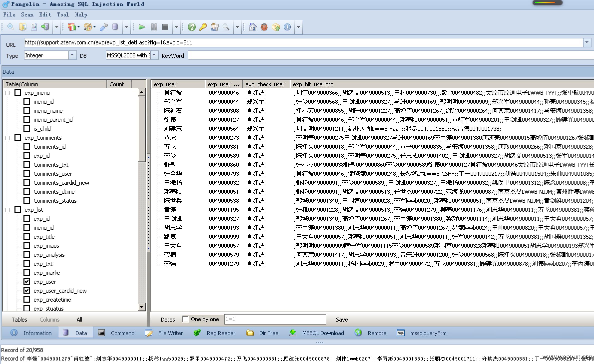The image size is (594, 364).
Task: Click the KeyWord input field
Action: pos(391,55)
